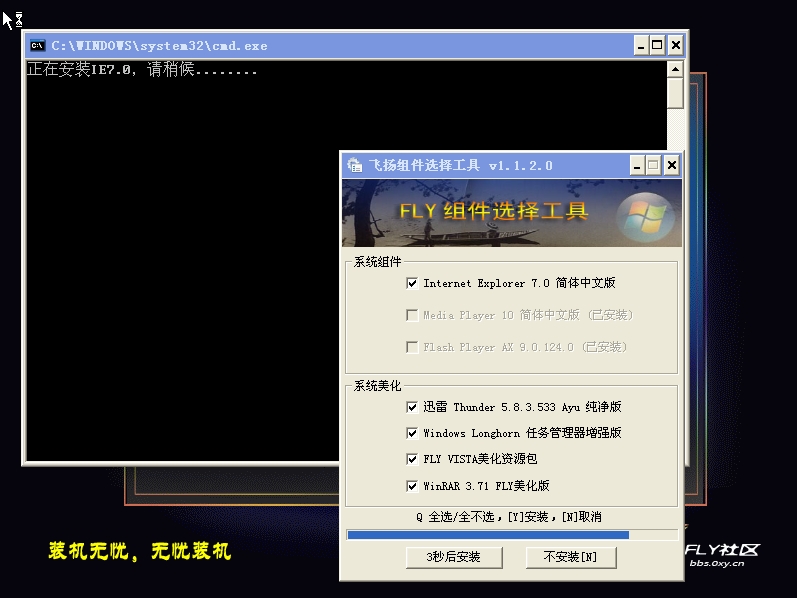Click the 系统美化 group label
This screenshot has width=797, height=598.
point(378,386)
